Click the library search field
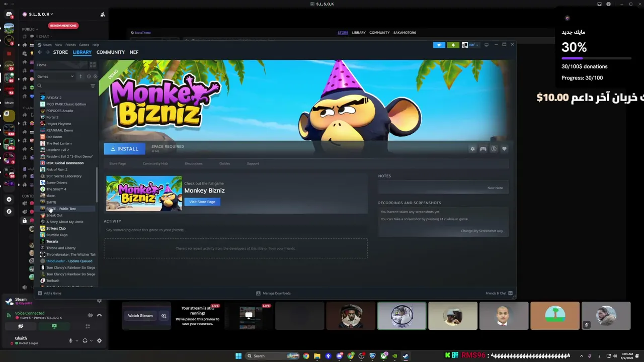 click(62, 86)
